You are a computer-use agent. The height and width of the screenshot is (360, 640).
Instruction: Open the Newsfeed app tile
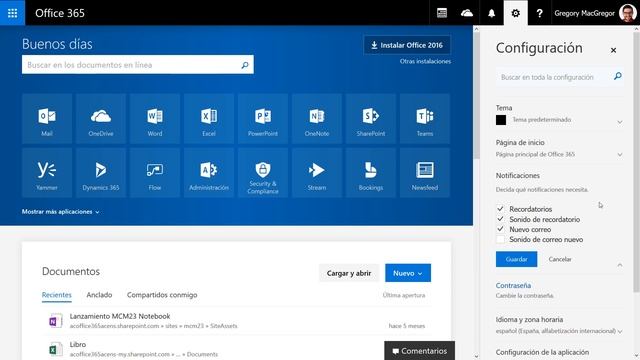coord(425,173)
